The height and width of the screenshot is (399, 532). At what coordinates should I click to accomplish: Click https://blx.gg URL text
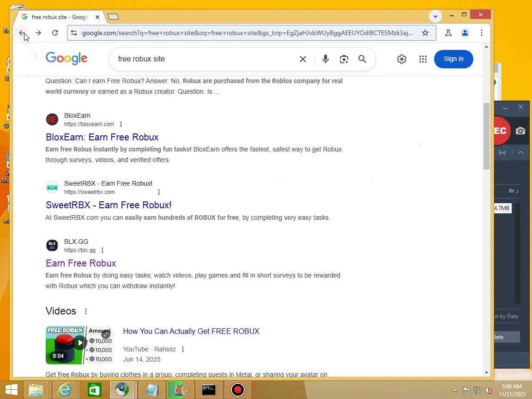point(80,250)
